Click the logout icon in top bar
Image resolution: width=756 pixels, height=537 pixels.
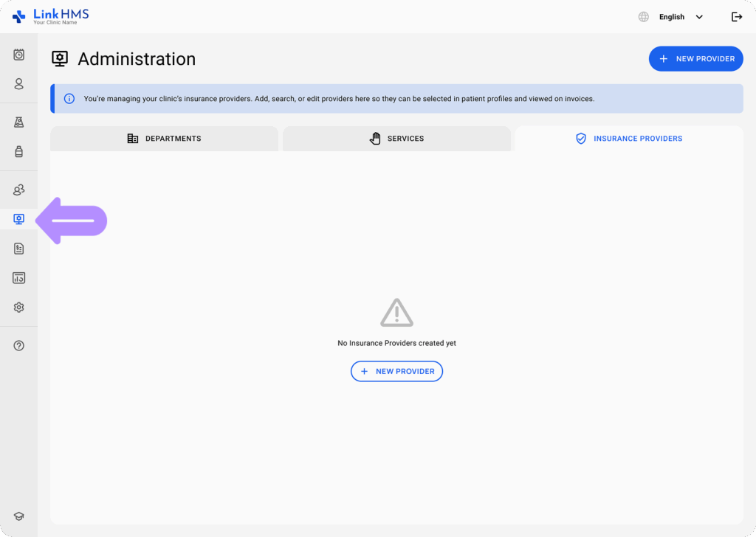736,17
